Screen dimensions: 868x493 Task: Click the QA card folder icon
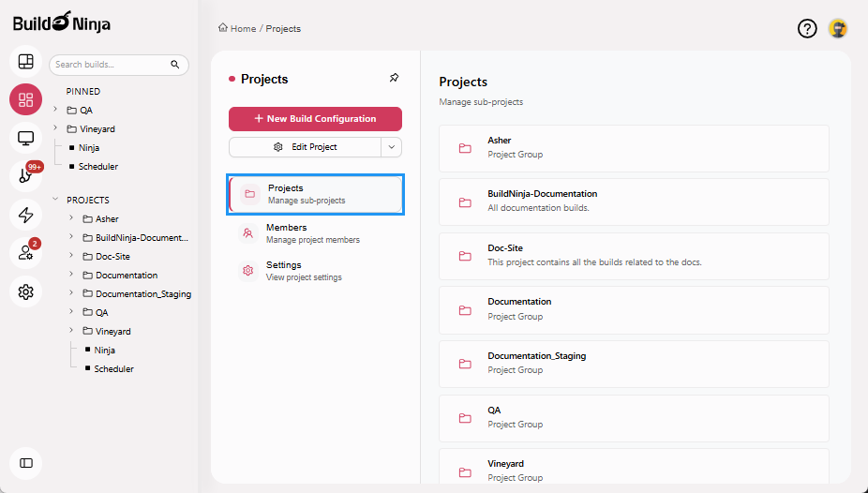tap(465, 418)
